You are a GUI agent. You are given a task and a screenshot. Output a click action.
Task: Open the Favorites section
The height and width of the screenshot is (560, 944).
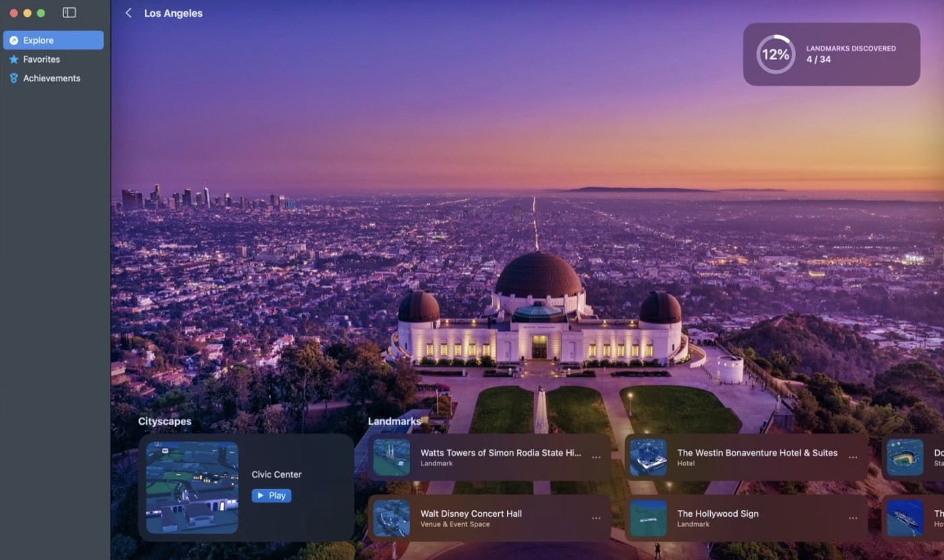[x=41, y=59]
